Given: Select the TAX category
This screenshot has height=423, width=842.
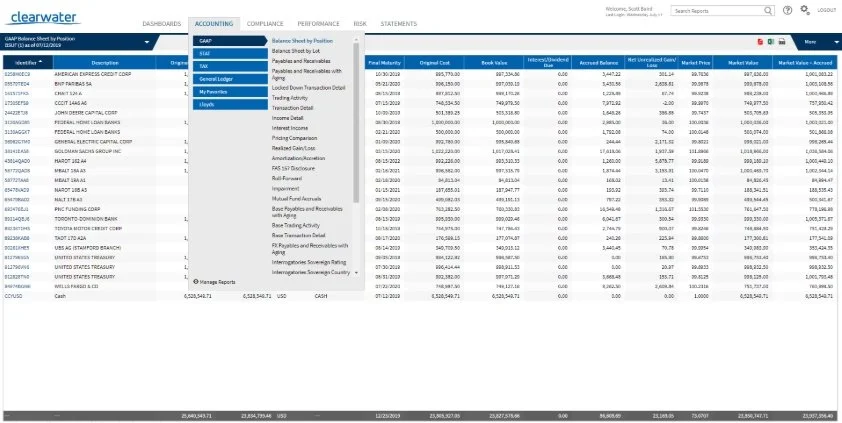Looking at the screenshot, I should coord(230,67).
